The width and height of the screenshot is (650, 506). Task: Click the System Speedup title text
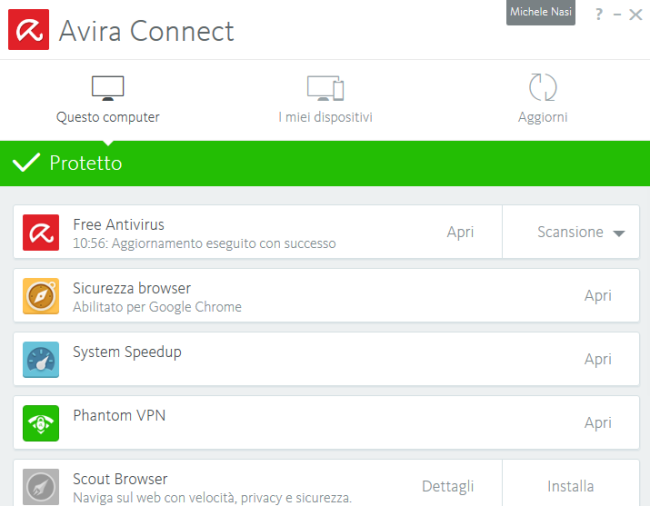click(127, 352)
